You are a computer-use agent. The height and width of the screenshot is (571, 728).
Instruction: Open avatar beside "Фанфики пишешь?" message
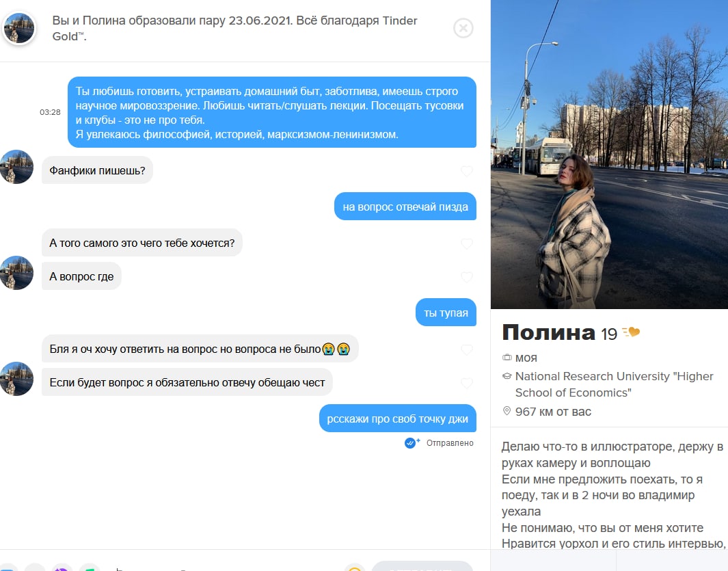tap(16, 167)
